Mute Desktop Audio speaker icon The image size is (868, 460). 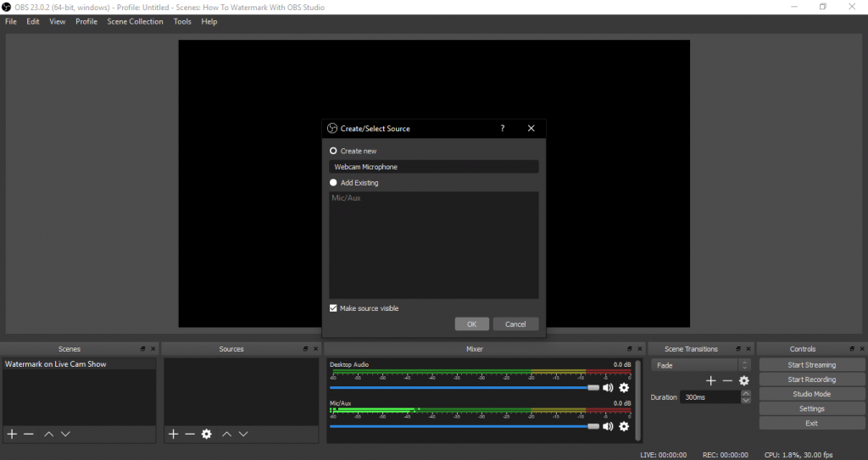[x=608, y=388]
